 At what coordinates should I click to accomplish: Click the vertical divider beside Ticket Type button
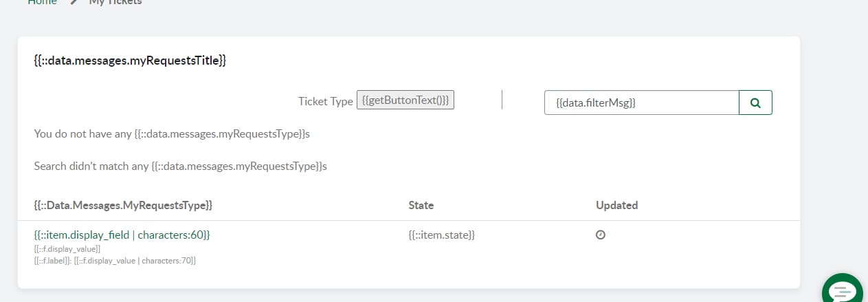(x=502, y=100)
